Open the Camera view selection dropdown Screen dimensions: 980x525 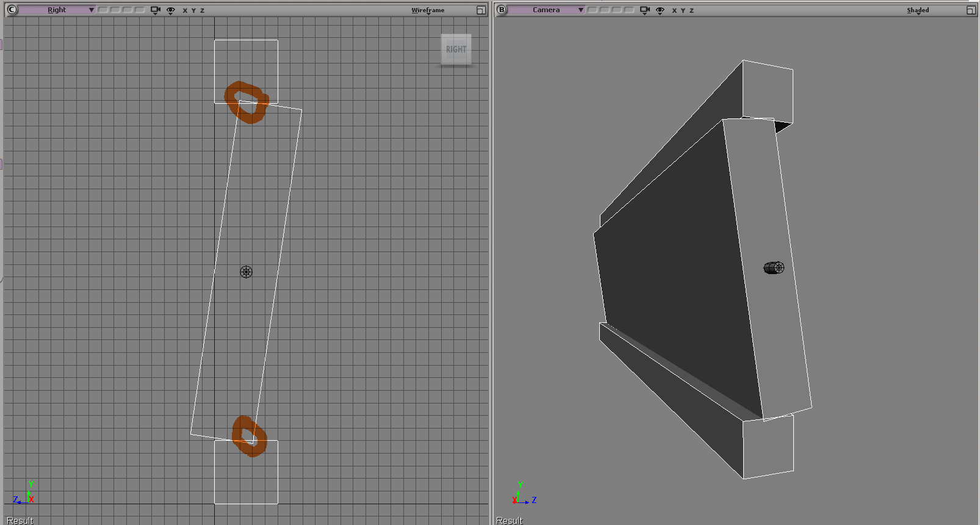547,10
